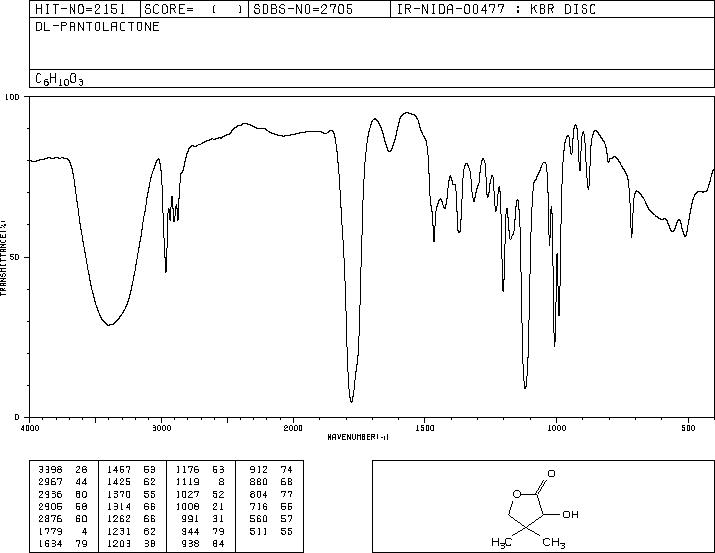
Task: Click the y-axis tick label 100
Action: (x=12, y=97)
